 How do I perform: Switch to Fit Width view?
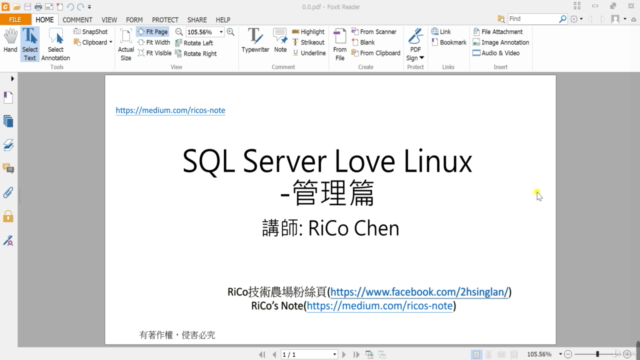(x=154, y=42)
